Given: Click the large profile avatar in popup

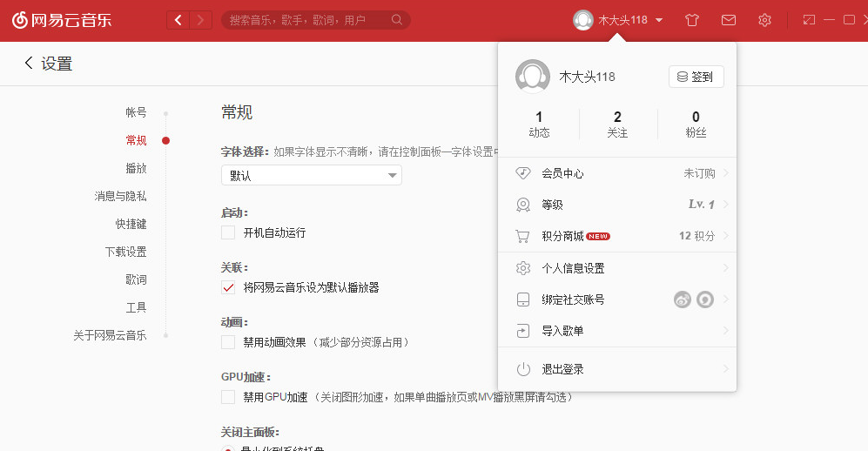Looking at the screenshot, I should (533, 77).
